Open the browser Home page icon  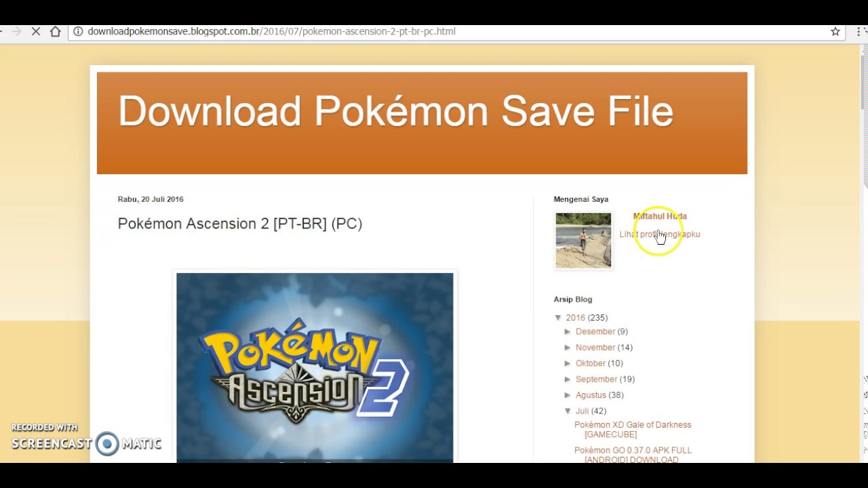click(56, 31)
